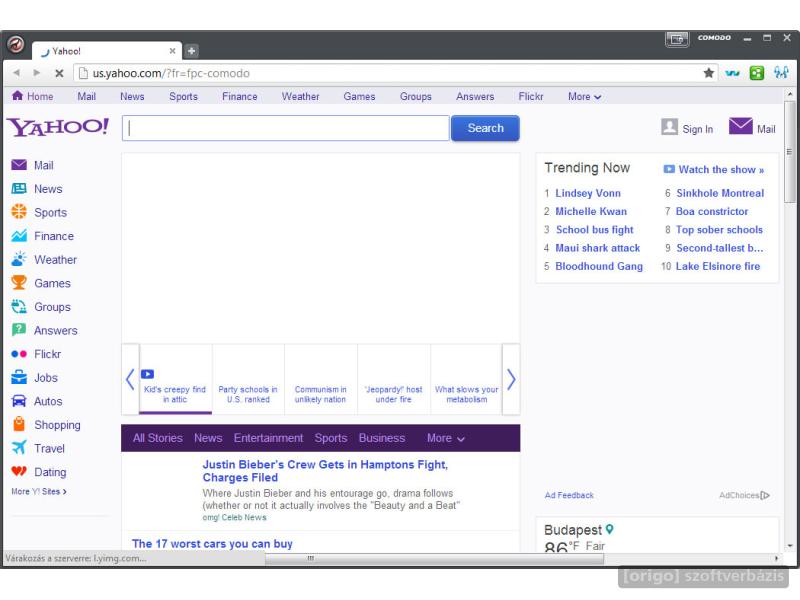This screenshot has width=800, height=600.
Task: Click the media grabber icon in title bar
Action: [x=677, y=38]
